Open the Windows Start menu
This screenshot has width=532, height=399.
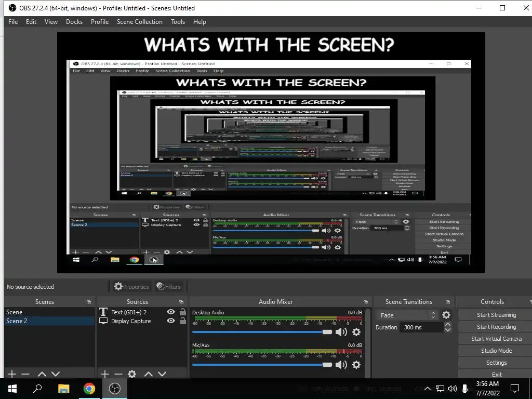(x=12, y=389)
